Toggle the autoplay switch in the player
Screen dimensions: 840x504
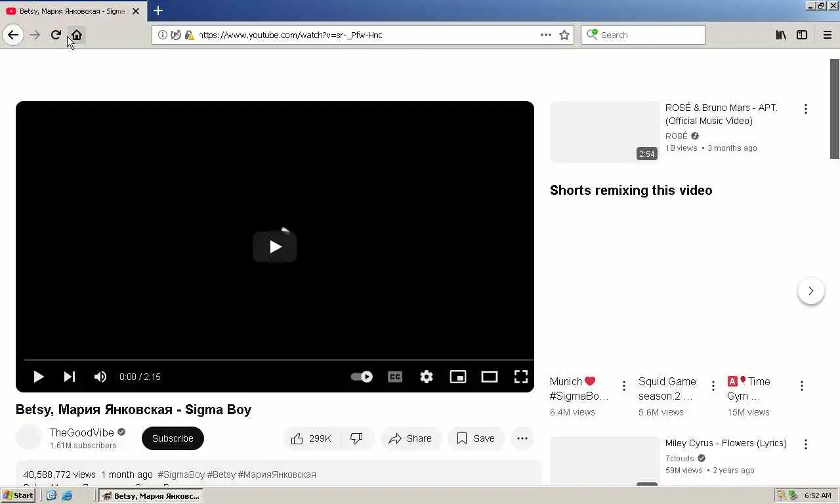coord(362,377)
